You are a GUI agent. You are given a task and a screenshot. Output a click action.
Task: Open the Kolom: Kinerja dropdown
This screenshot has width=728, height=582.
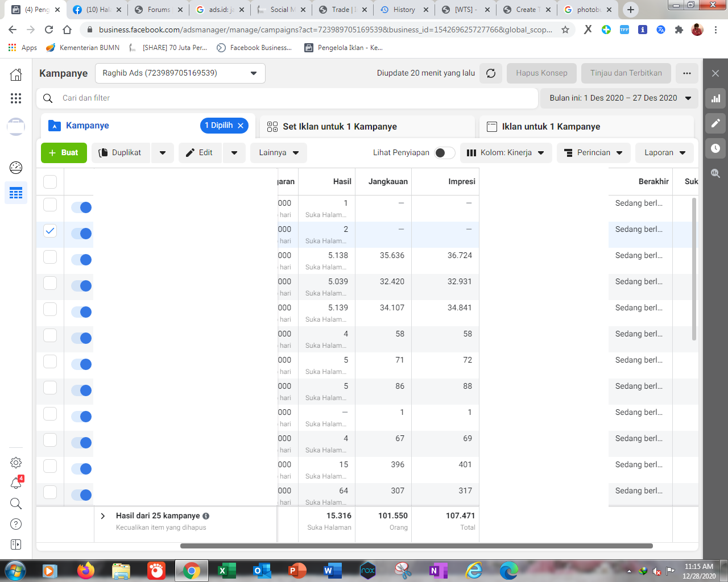click(506, 153)
